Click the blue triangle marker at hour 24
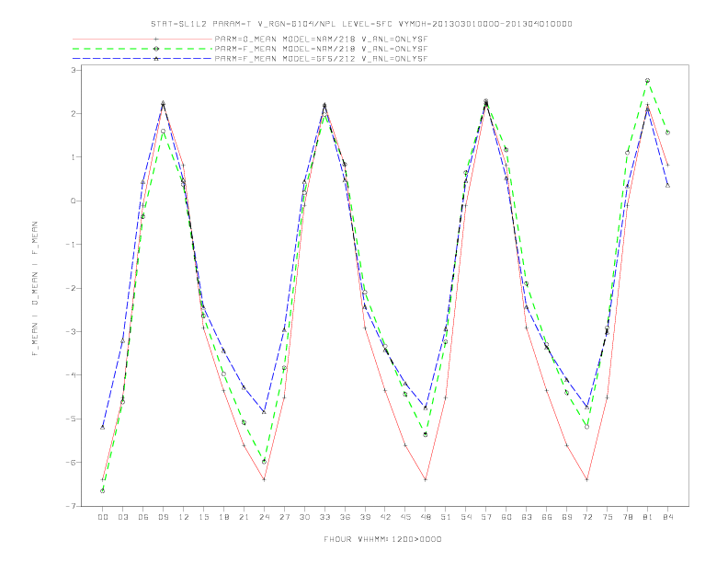 (x=264, y=411)
